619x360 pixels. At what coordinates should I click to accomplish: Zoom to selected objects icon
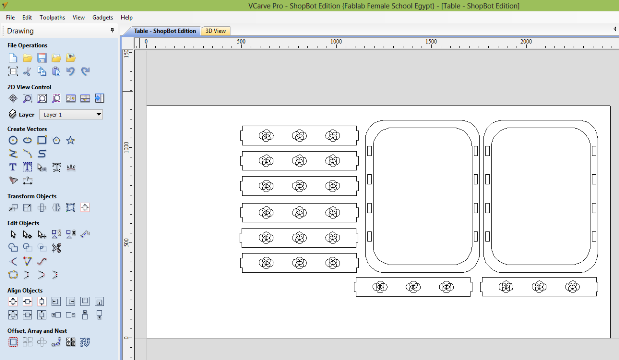pyautogui.click(x=56, y=98)
